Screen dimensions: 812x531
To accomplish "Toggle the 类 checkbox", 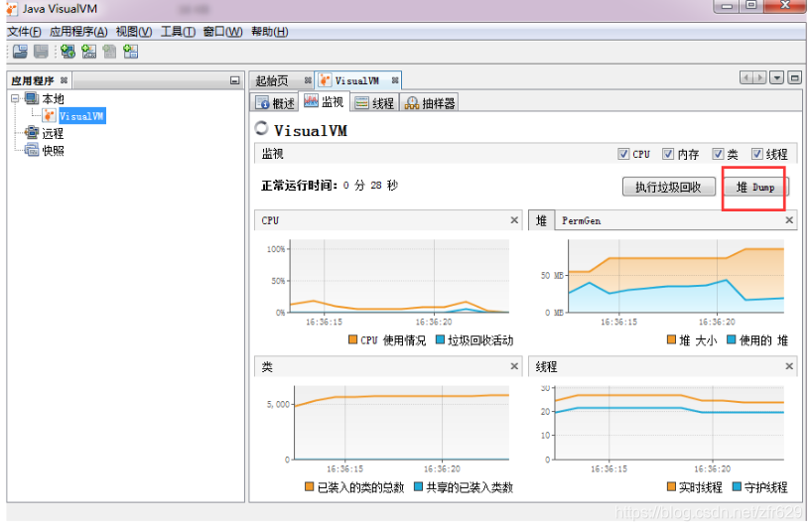I will coord(718,154).
